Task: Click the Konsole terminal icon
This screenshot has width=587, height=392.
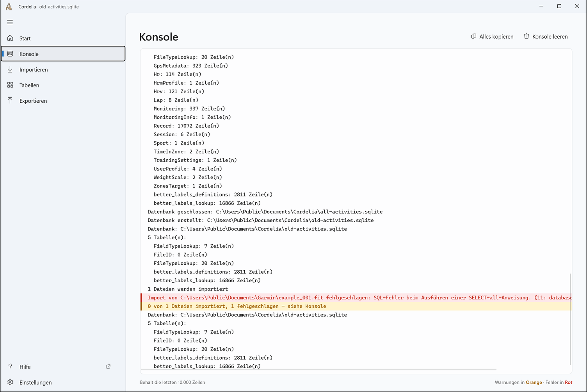Action: tap(10, 54)
